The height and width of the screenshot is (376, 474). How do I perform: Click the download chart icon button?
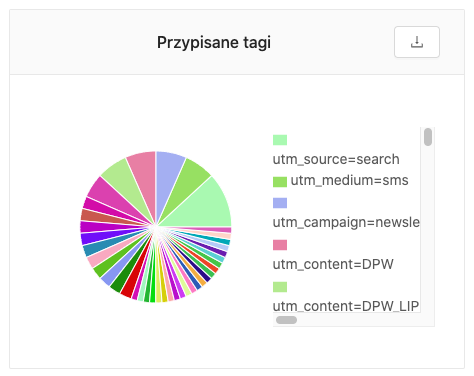pos(417,42)
